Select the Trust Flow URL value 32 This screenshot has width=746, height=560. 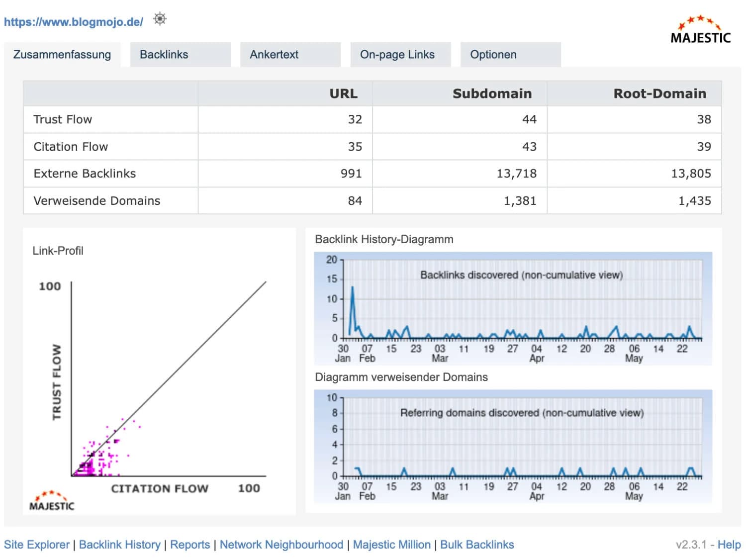coord(355,119)
